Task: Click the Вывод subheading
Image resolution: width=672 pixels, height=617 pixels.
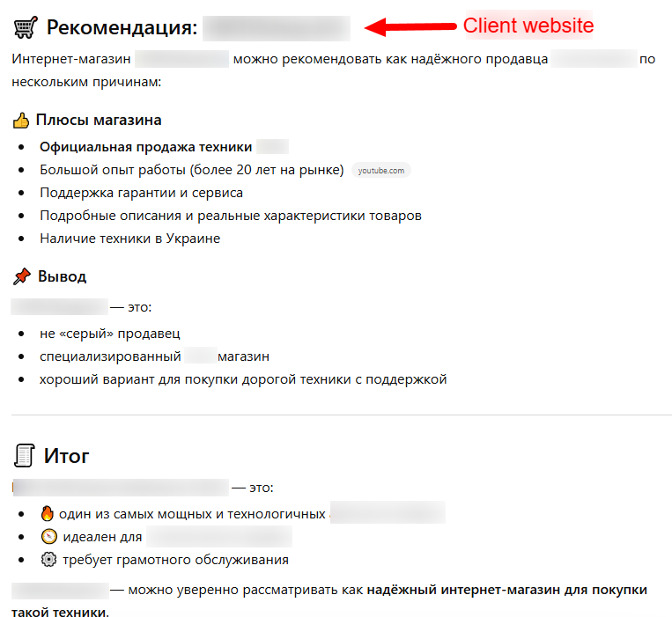Action: (x=63, y=276)
